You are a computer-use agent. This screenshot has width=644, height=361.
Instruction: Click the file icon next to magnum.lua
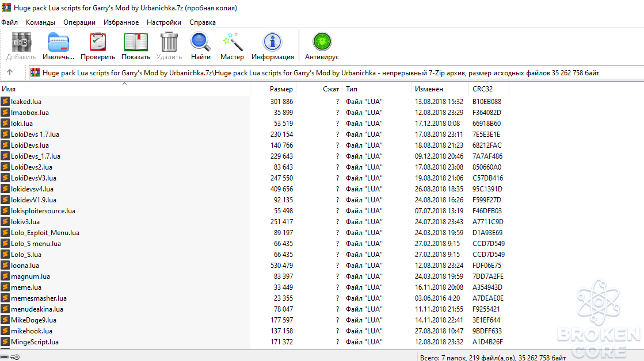point(5,276)
